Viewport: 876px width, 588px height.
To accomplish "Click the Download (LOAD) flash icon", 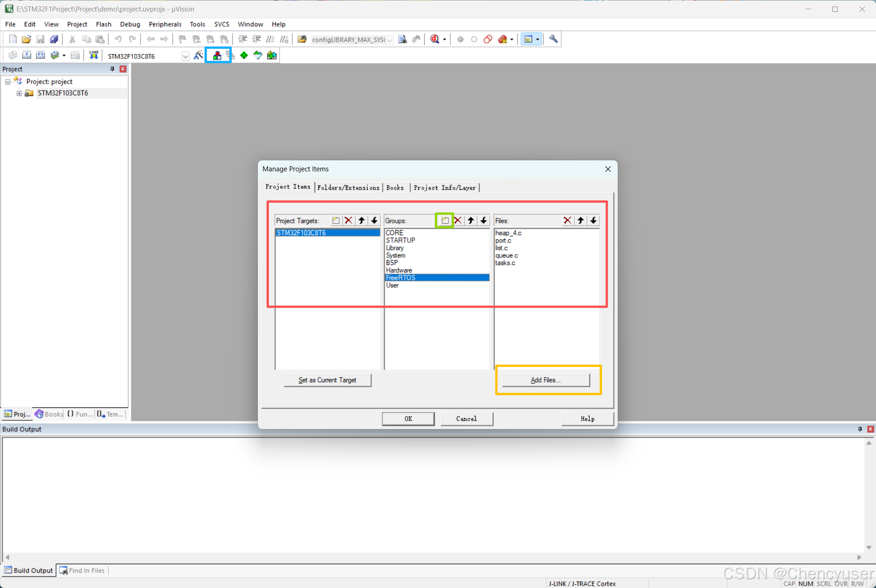I will coord(94,55).
